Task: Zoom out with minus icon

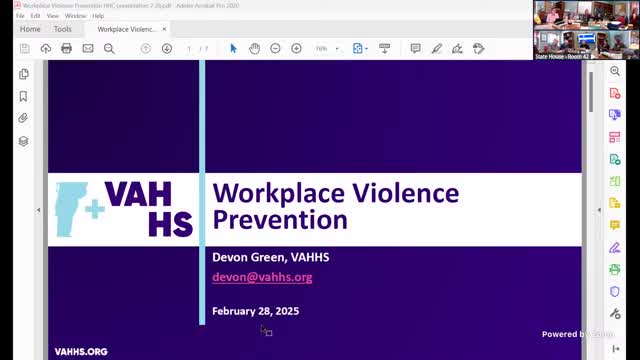Action: 276,49
